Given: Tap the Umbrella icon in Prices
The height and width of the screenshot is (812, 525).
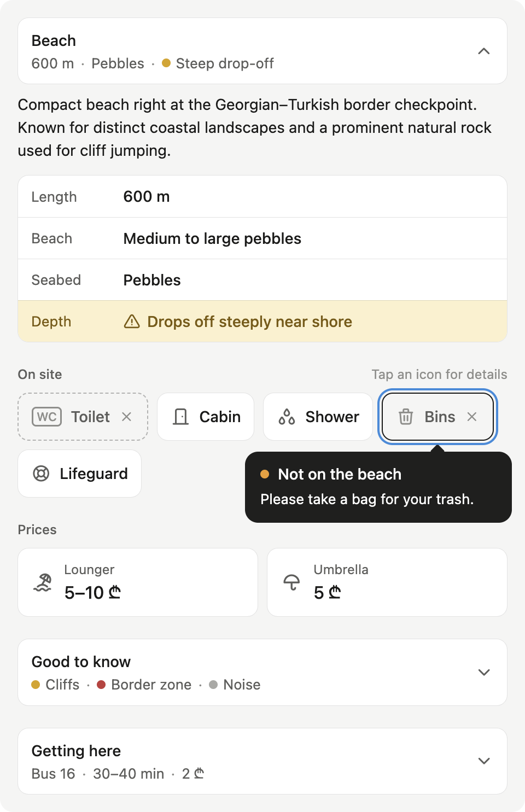Looking at the screenshot, I should pyautogui.click(x=291, y=582).
